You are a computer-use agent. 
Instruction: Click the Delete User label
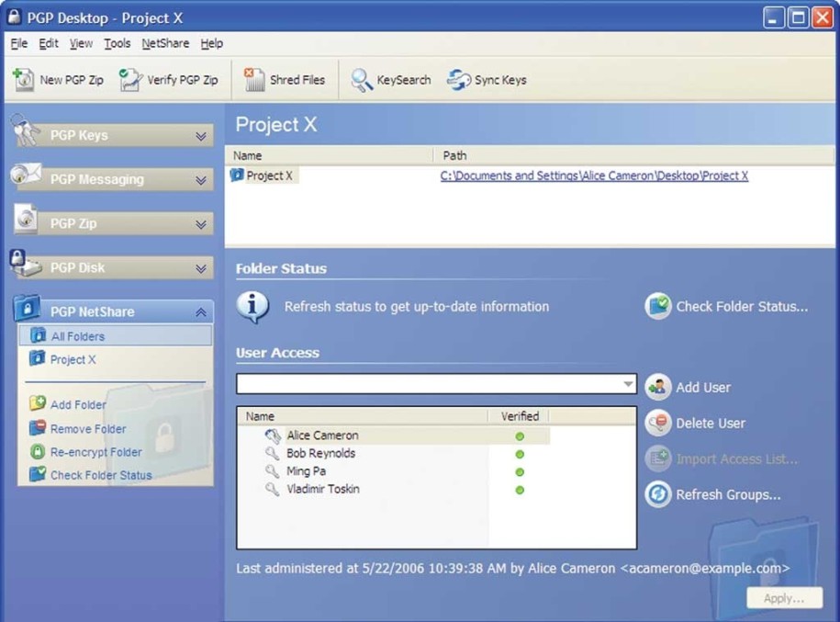pyautogui.click(x=711, y=423)
